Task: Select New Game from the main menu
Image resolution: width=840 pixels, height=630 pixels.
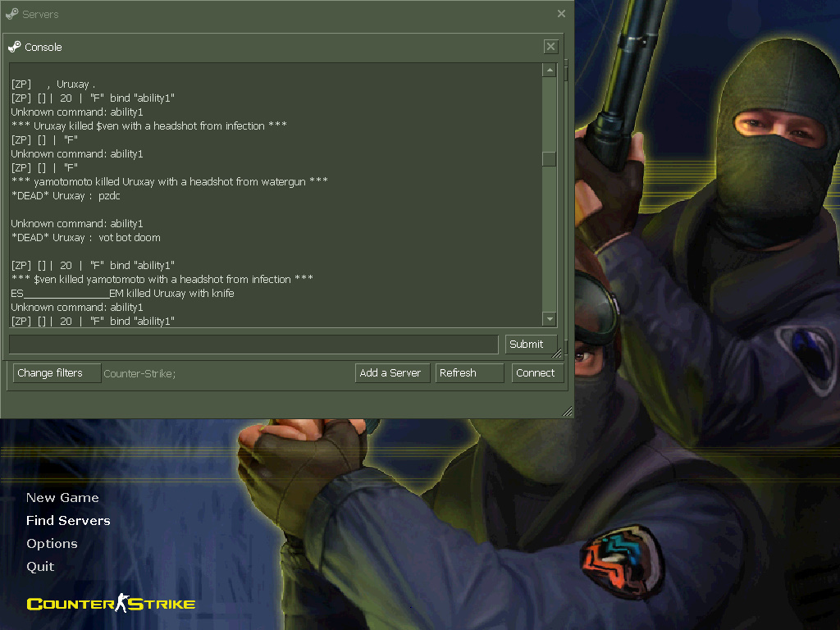Action: point(62,498)
